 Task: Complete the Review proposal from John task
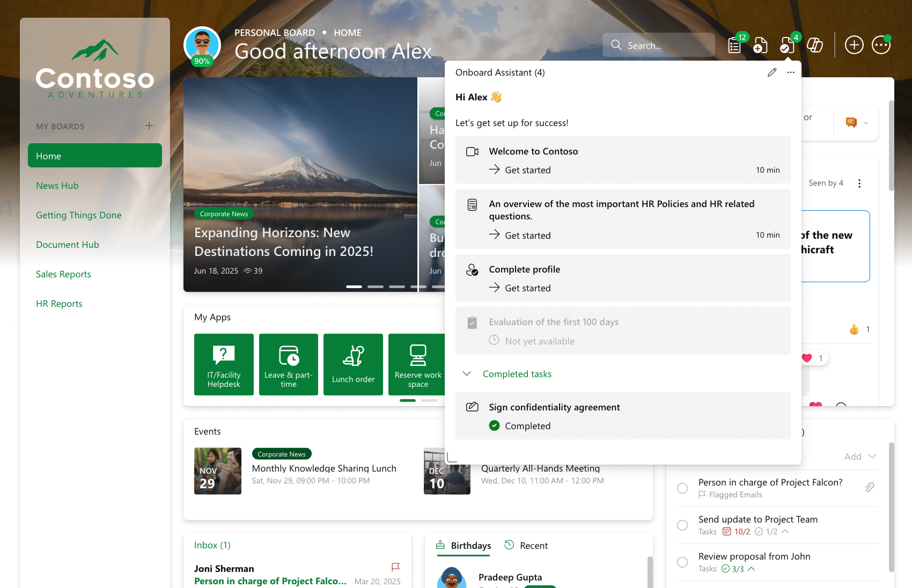pyautogui.click(x=682, y=562)
